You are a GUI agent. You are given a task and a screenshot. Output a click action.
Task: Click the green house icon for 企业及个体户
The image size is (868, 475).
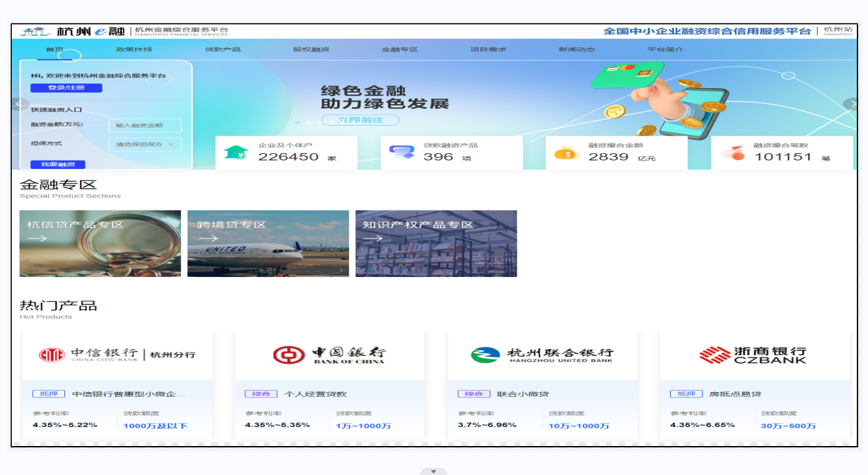pos(236,152)
